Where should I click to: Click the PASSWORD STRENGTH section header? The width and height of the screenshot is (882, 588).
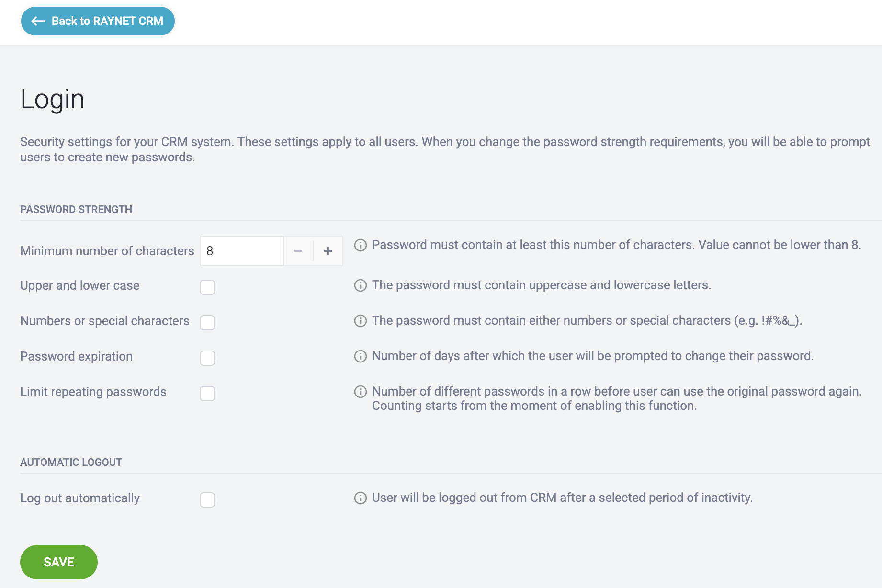(x=76, y=210)
